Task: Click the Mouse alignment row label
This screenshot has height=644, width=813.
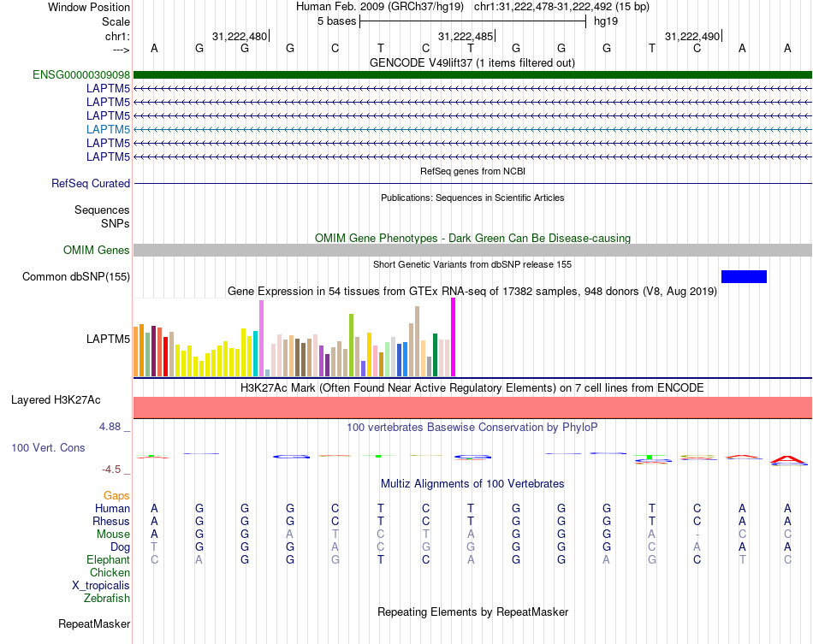Action: (113, 535)
